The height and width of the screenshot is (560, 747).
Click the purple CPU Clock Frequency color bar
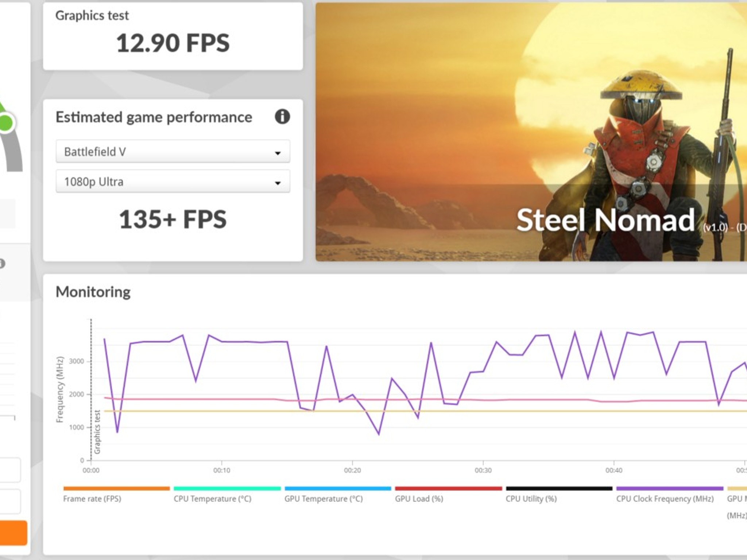[x=670, y=489]
